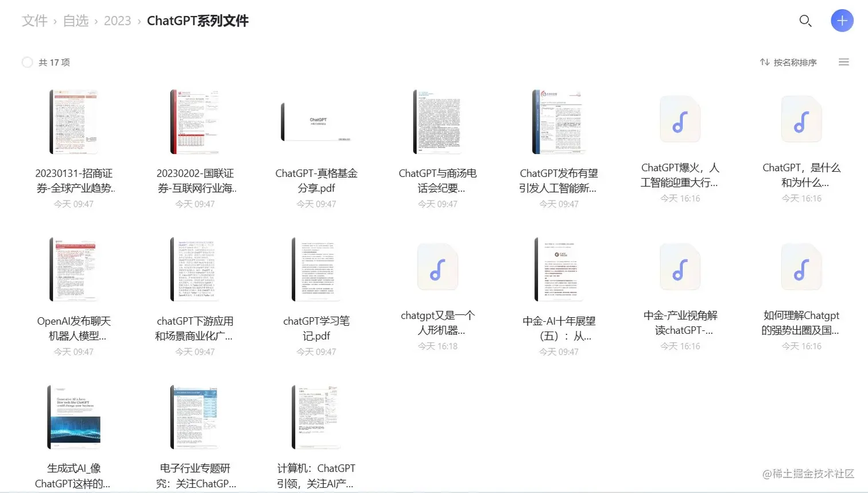The width and height of the screenshot is (868, 493).
Task: Select file name 电子行业专题研究：关注ChatGP...
Action: (195, 476)
